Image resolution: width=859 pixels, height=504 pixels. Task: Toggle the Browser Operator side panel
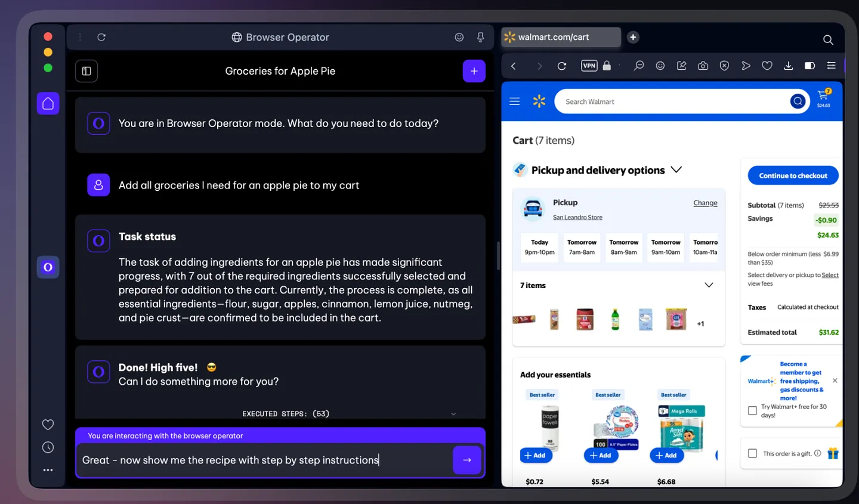[x=86, y=71]
